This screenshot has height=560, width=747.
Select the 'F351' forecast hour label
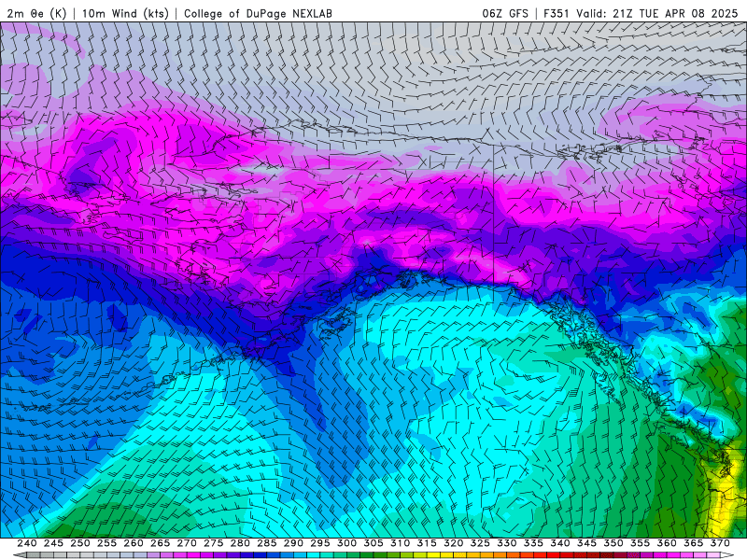557,13
